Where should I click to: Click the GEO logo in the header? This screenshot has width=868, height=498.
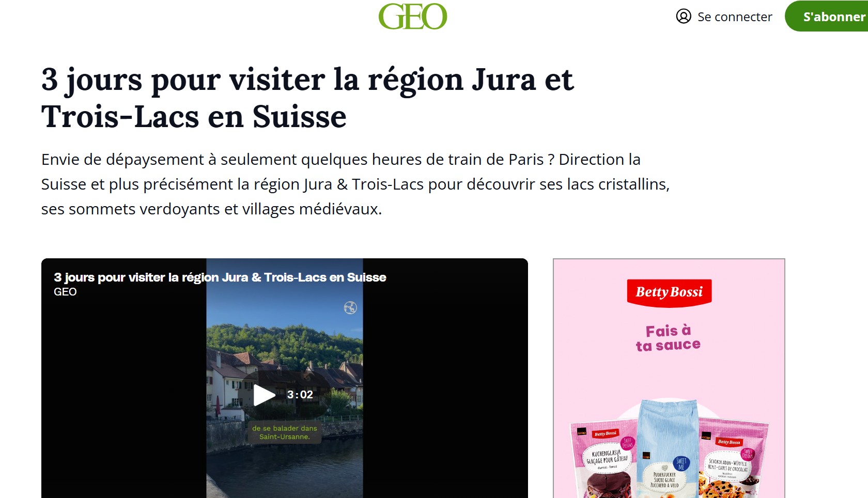pyautogui.click(x=412, y=17)
